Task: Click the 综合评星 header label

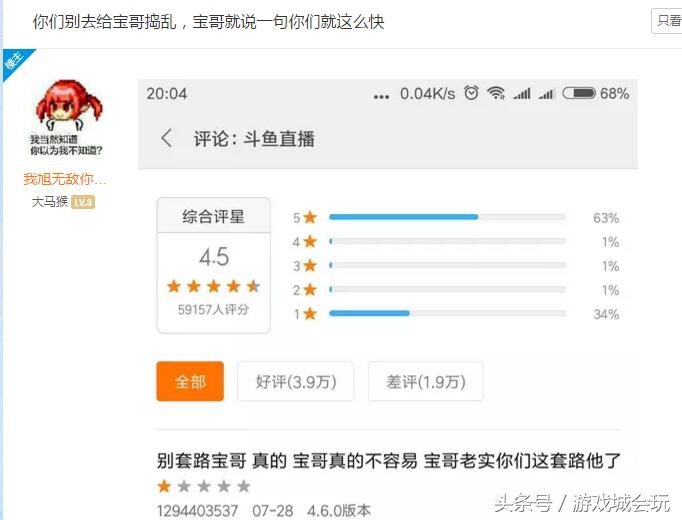Action: pyautogui.click(x=213, y=216)
